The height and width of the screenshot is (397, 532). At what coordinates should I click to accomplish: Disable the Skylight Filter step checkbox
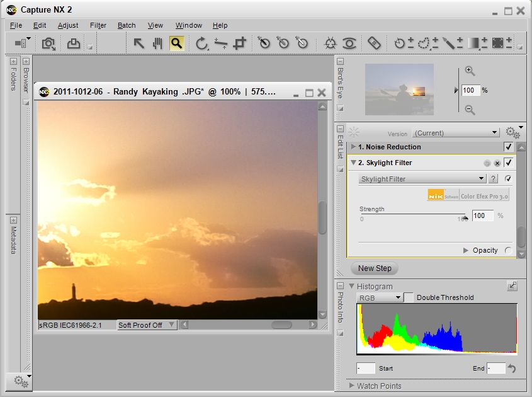click(508, 163)
